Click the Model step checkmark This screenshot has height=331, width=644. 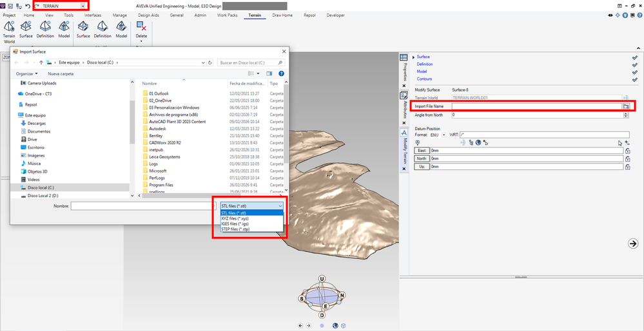point(634,72)
